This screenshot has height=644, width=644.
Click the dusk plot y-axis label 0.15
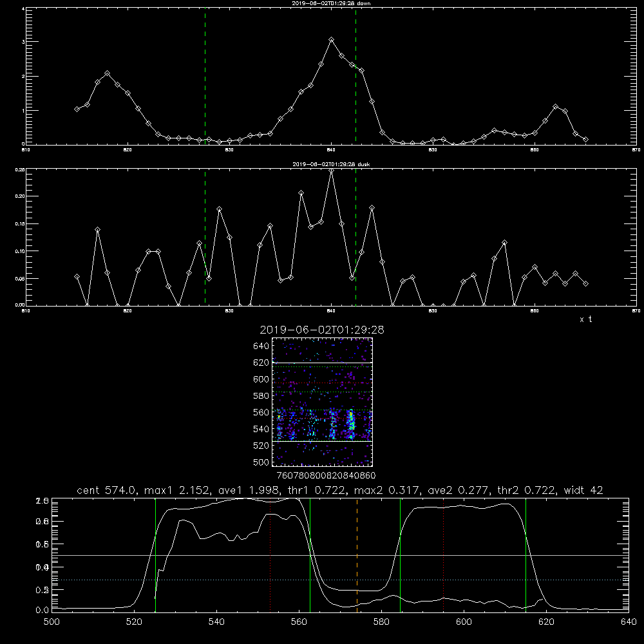click(20, 224)
